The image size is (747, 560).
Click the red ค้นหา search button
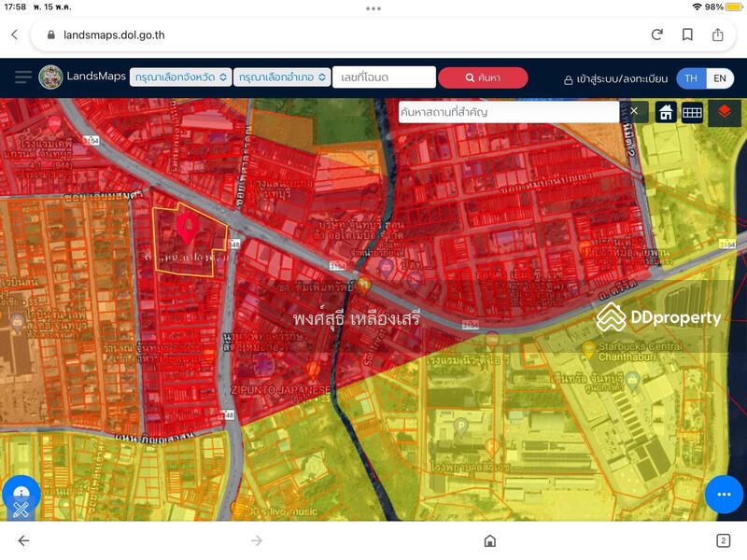pos(483,77)
